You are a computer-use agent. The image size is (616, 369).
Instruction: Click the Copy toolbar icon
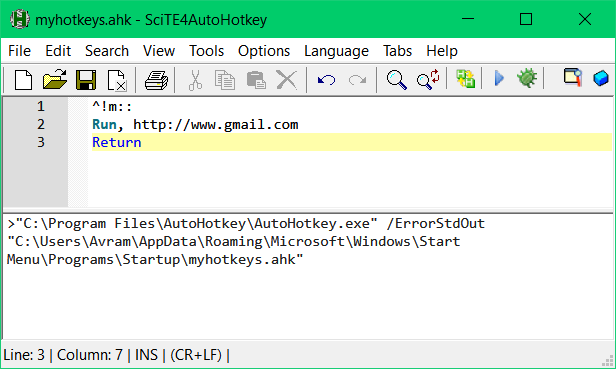point(225,80)
